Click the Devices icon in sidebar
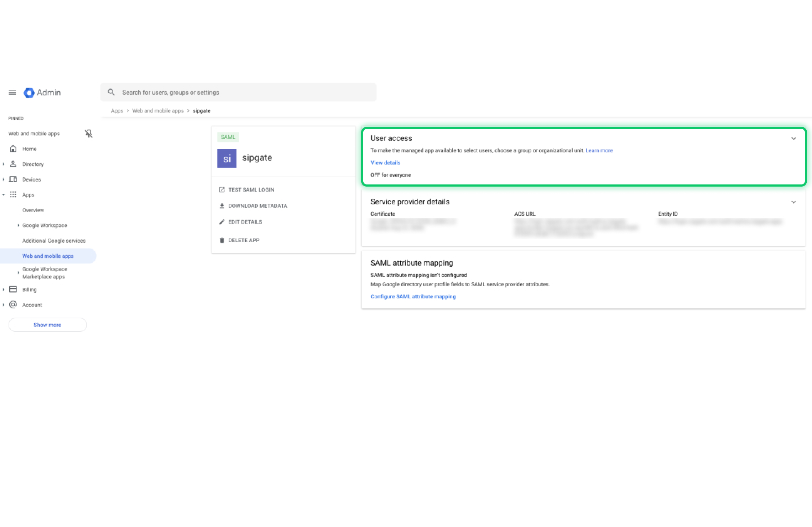Screen dimensions: 812x527 click(x=13, y=179)
